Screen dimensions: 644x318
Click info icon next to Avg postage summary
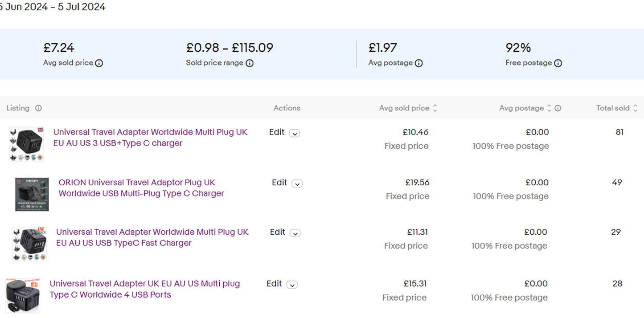click(418, 63)
